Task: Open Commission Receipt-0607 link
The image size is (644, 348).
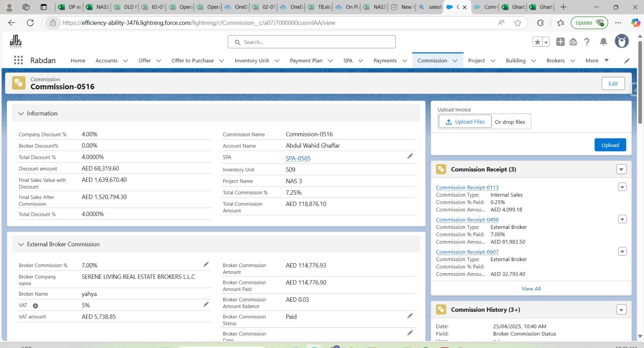Action: (x=467, y=252)
